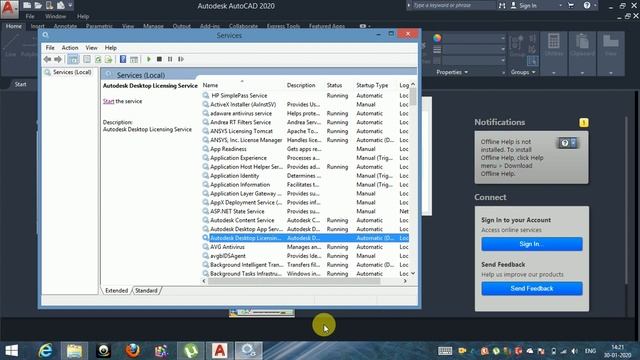Image resolution: width=640 pixels, height=360 pixels.
Task: Open Internet Explorer from taskbar
Action: click(45, 351)
